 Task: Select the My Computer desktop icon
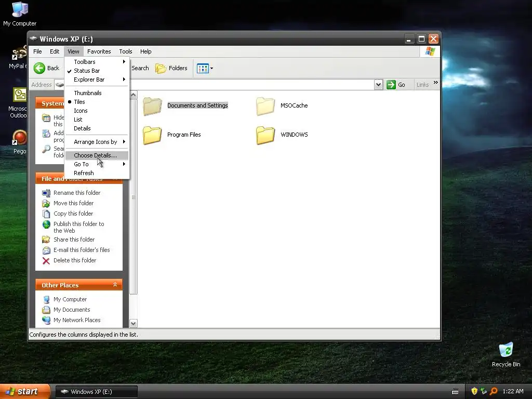tap(20, 9)
